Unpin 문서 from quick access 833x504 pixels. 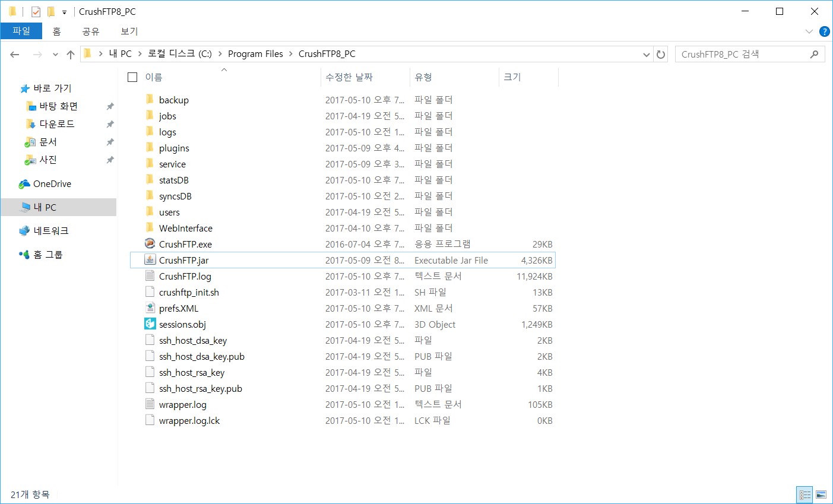[x=110, y=142]
